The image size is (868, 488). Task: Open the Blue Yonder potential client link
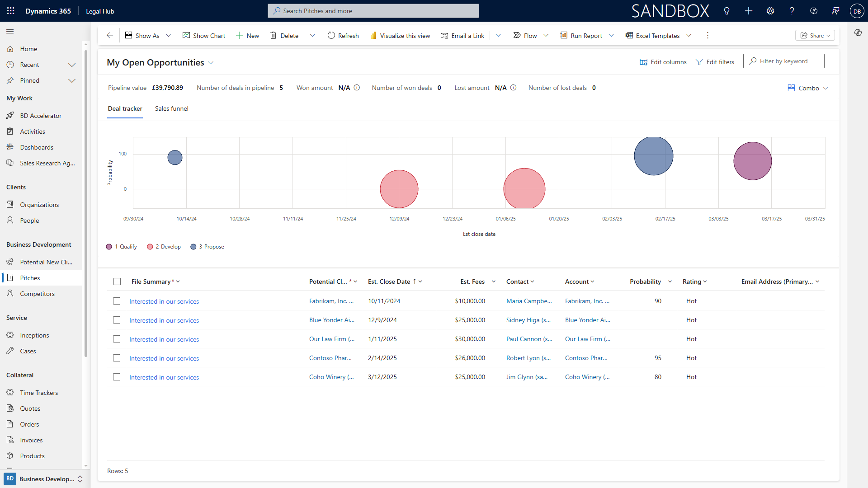331,320
